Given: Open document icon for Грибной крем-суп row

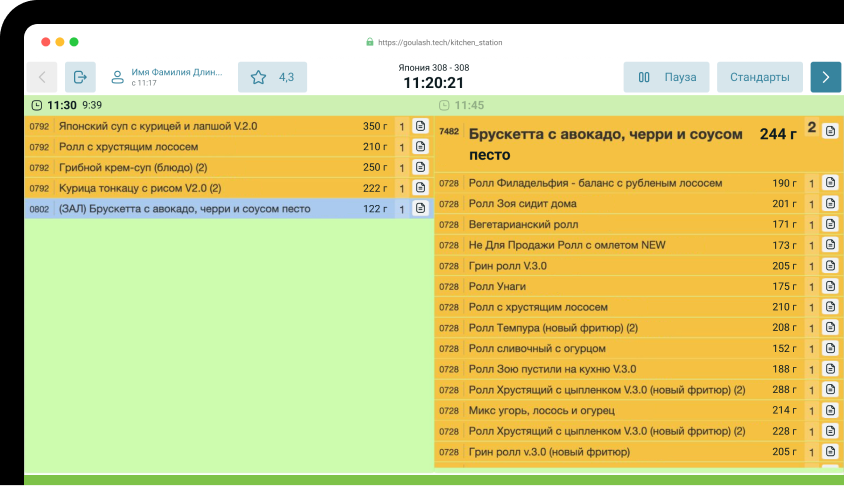Looking at the screenshot, I should pos(420,167).
